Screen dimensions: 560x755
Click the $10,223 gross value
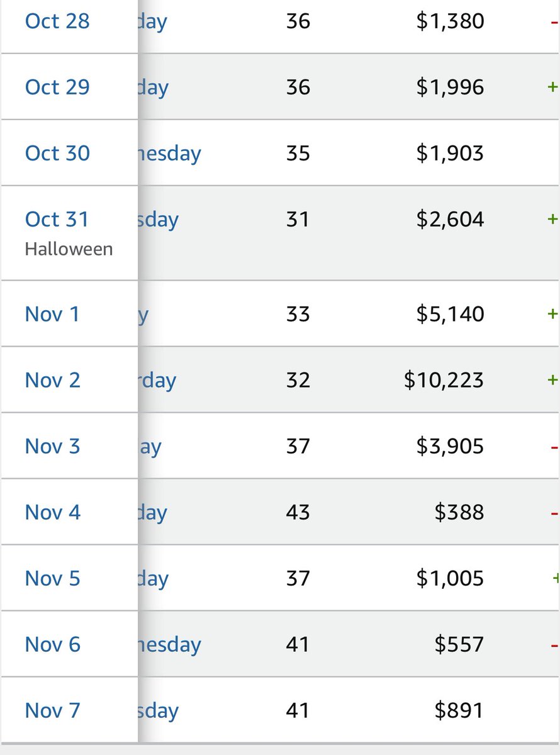coord(444,380)
